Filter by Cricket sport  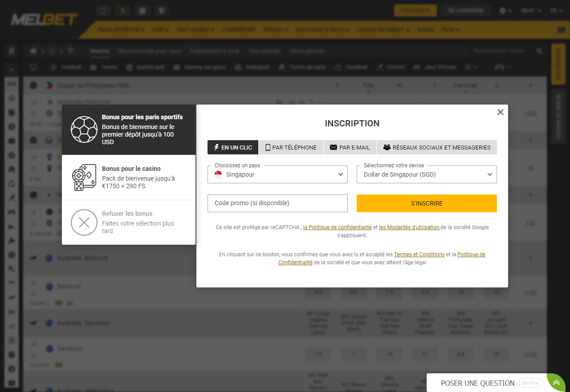[391, 68]
